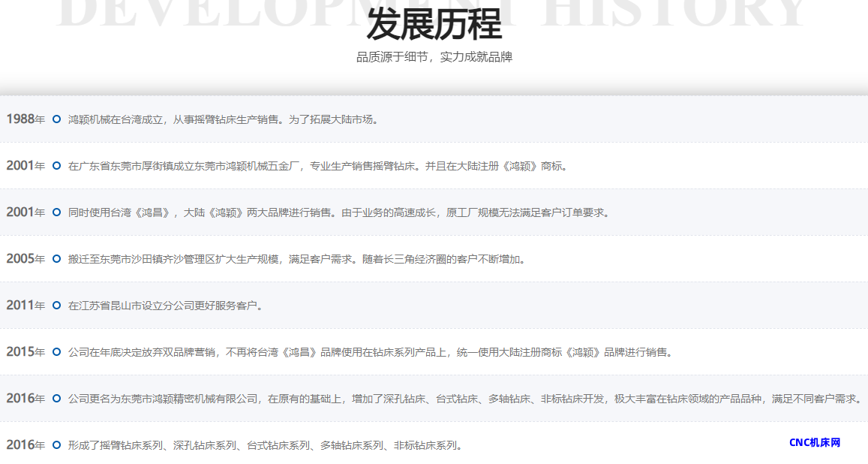Click the circle bullet in the 公司更名 2016 row
The width and height of the screenshot is (868, 464).
[56, 398]
